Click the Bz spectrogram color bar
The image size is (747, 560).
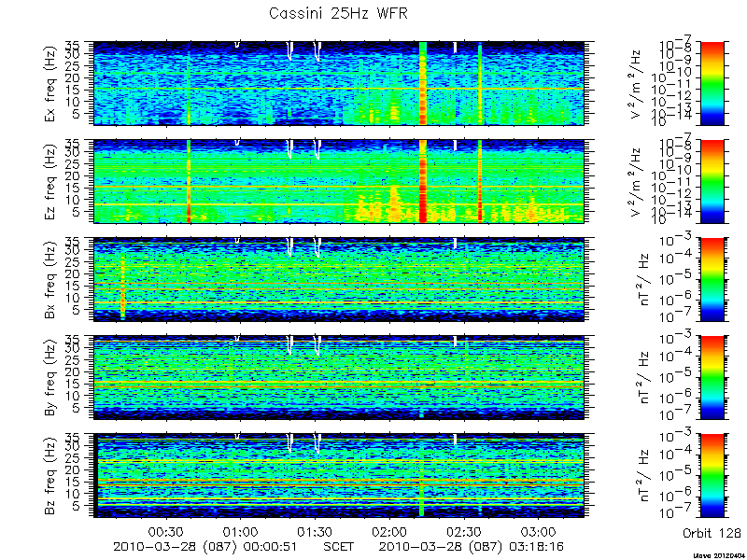point(712,476)
